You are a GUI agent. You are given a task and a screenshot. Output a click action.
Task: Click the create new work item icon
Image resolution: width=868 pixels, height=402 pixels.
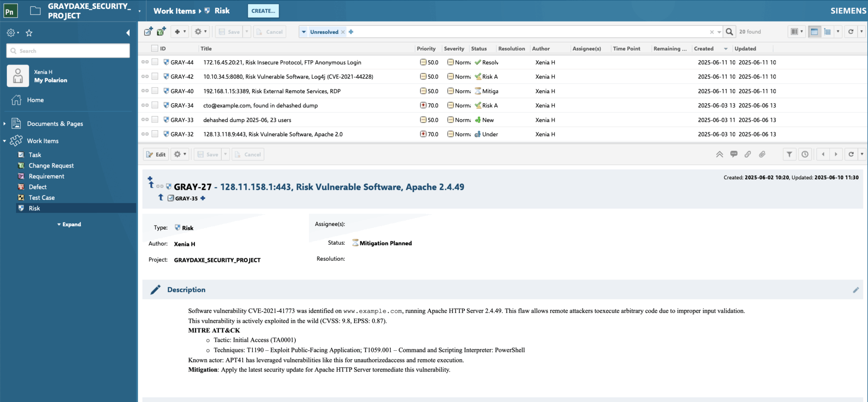[x=148, y=31]
